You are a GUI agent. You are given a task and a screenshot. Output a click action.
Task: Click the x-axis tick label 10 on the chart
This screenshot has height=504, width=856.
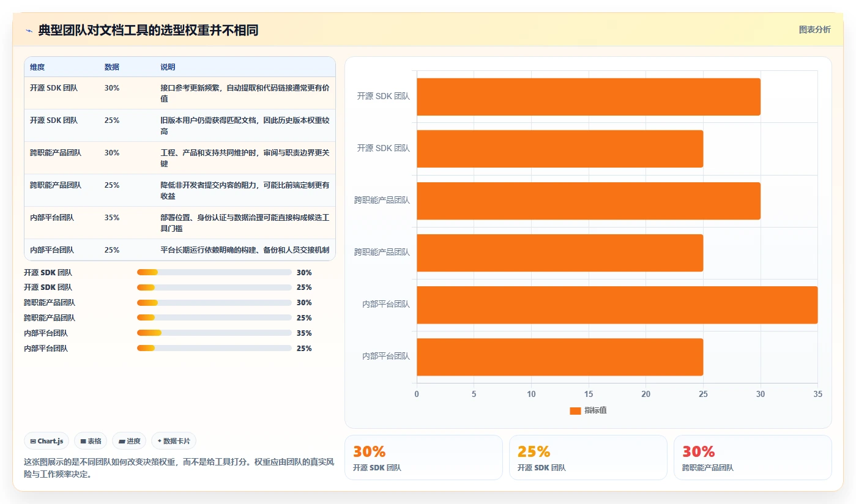(x=531, y=394)
